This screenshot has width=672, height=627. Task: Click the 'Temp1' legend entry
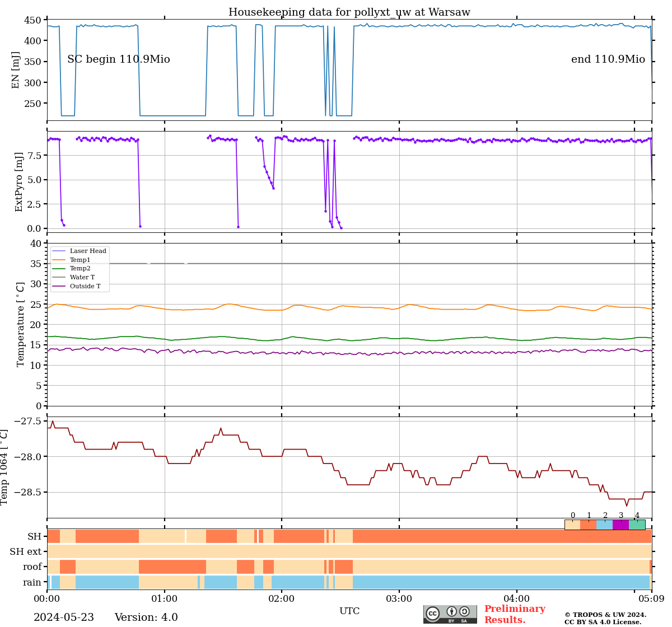tap(71, 260)
